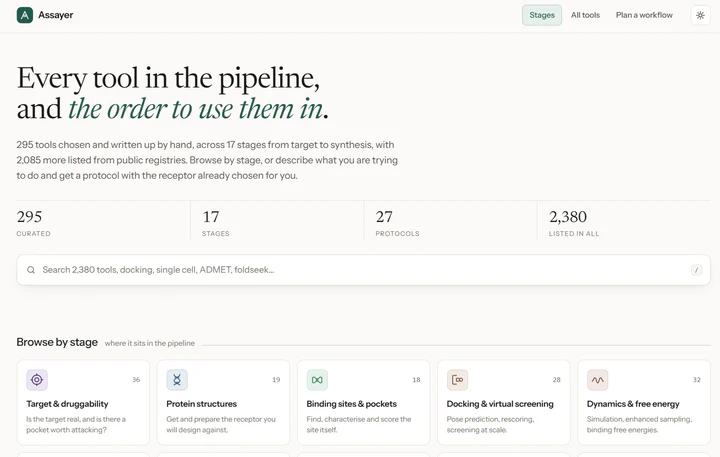Click the Dynamics & free energy wave icon
This screenshot has height=457, width=720.
tap(597, 380)
